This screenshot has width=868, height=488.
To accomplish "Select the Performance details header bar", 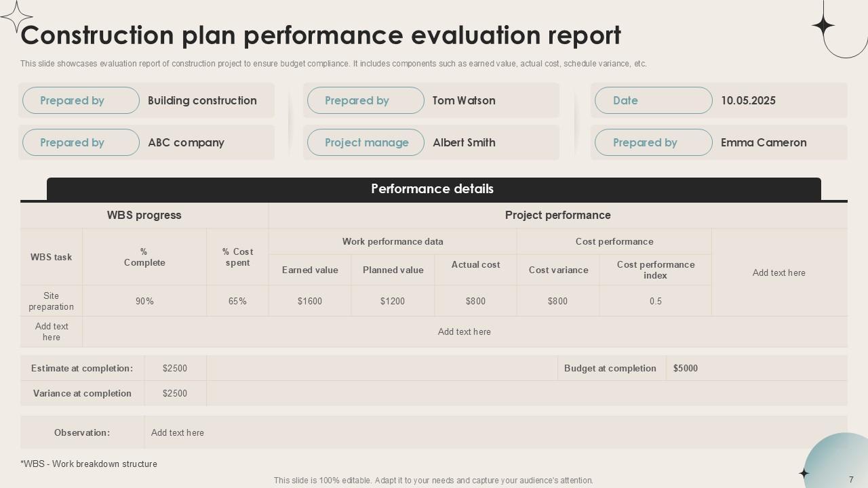I will coord(433,189).
